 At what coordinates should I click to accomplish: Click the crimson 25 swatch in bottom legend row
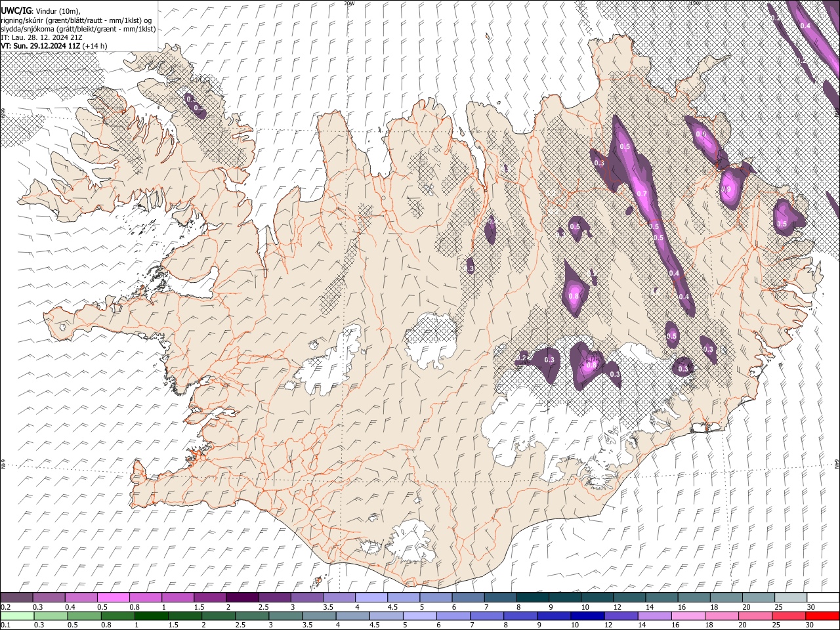pos(788,616)
